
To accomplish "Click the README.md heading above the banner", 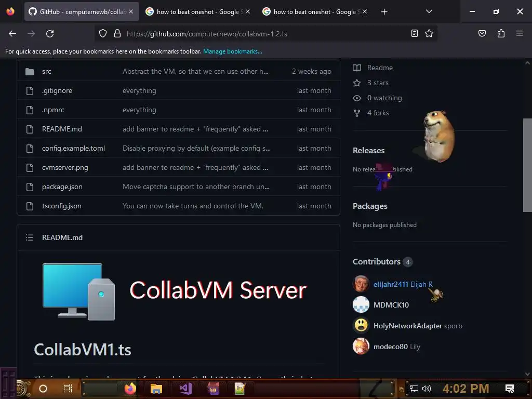I will (62, 237).
